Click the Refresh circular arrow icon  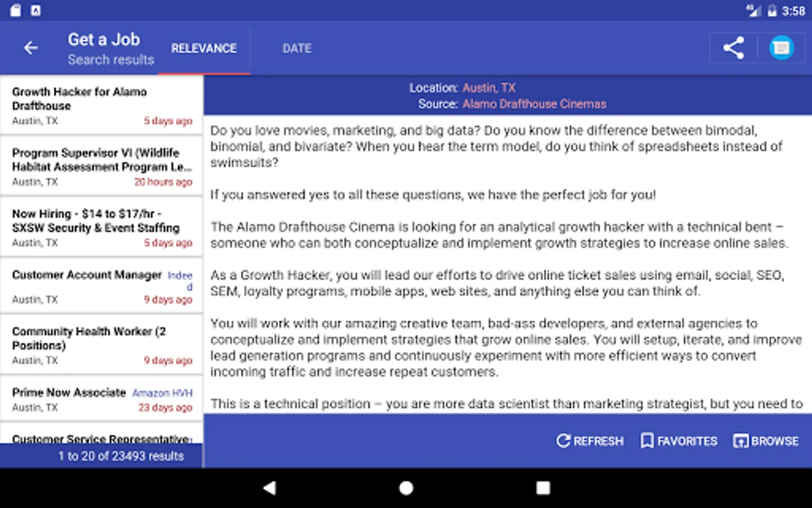click(563, 441)
